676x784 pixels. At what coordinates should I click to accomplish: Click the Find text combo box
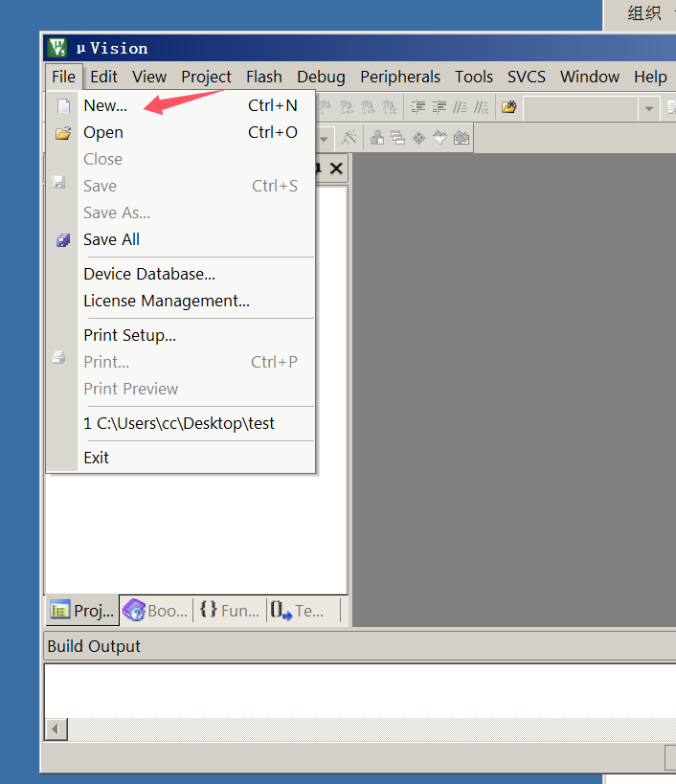pos(581,108)
